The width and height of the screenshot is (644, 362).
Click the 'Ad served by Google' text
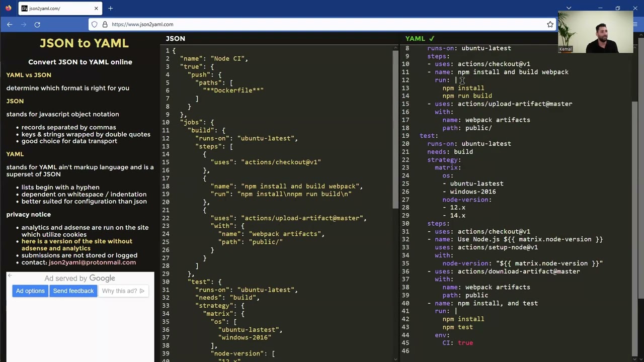(80, 279)
